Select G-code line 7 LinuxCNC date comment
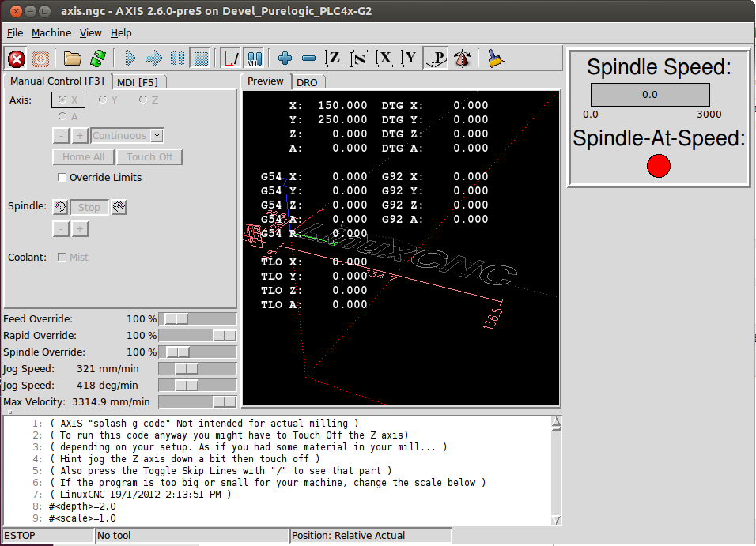Image resolution: width=756 pixels, height=546 pixels. [x=140, y=495]
